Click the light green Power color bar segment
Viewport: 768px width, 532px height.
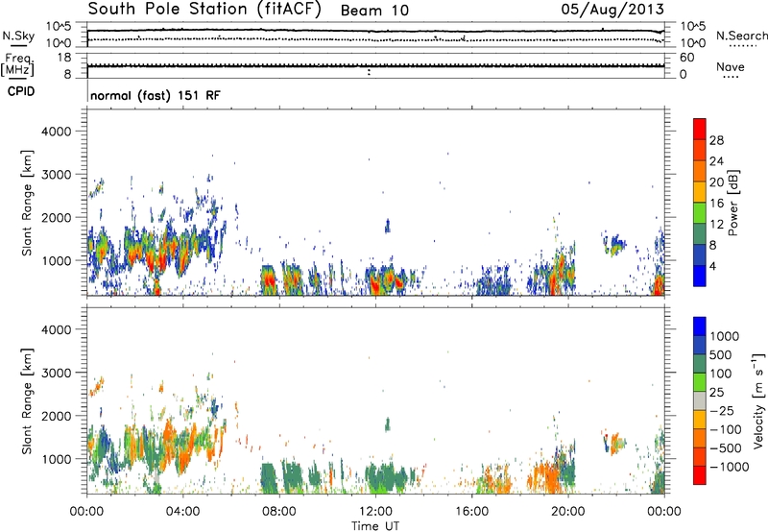pyautogui.click(x=700, y=212)
